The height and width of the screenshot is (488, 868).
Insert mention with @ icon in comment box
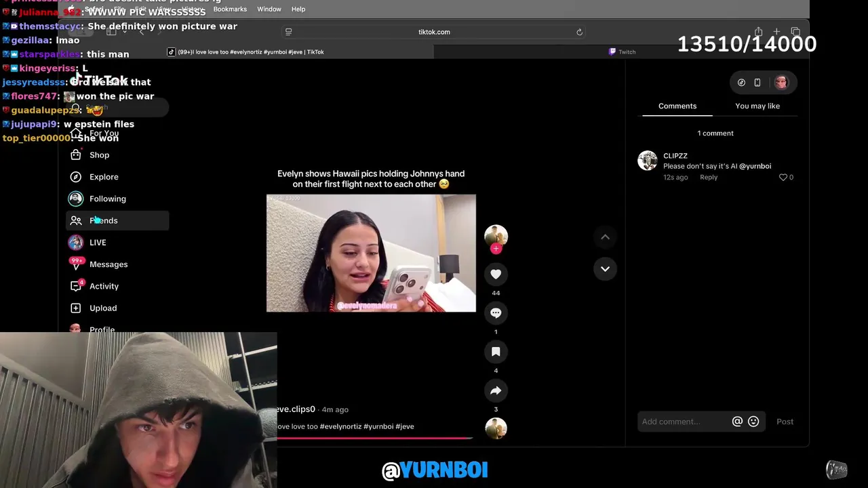[737, 422]
